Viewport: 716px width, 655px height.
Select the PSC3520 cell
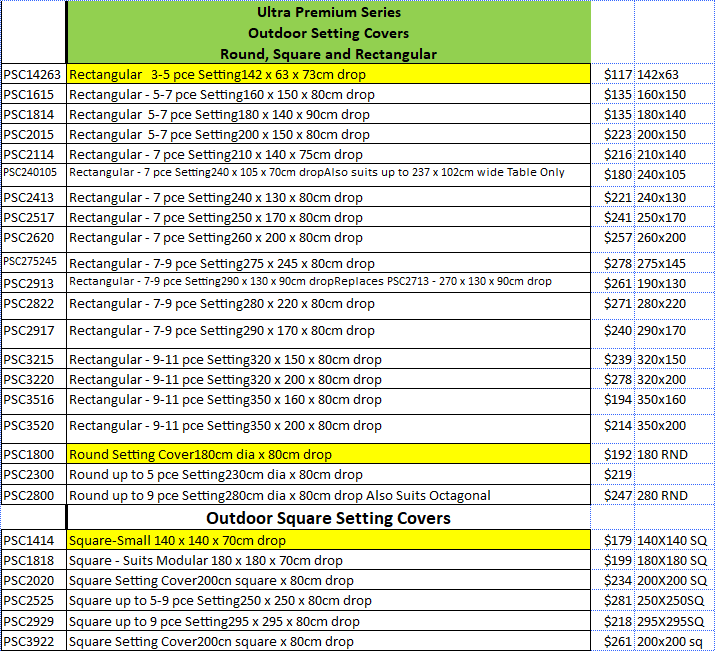tap(34, 429)
